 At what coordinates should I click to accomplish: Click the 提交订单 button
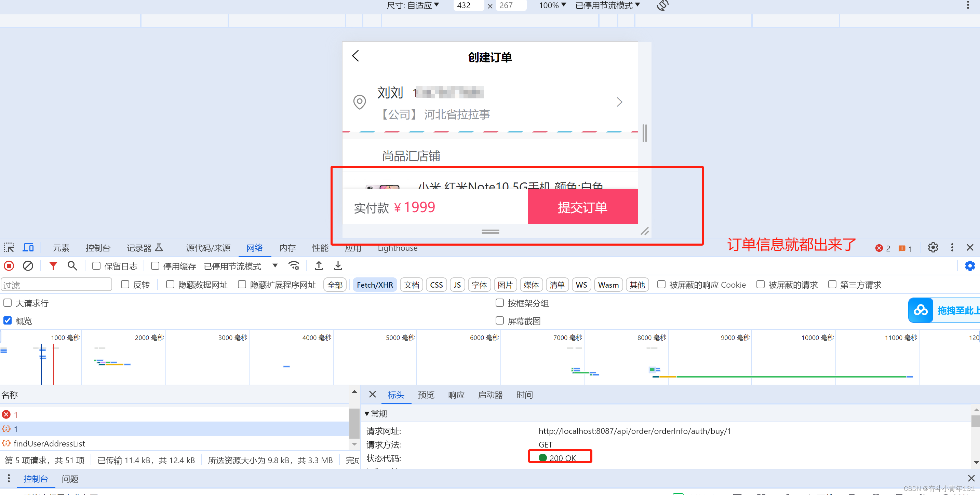(582, 207)
